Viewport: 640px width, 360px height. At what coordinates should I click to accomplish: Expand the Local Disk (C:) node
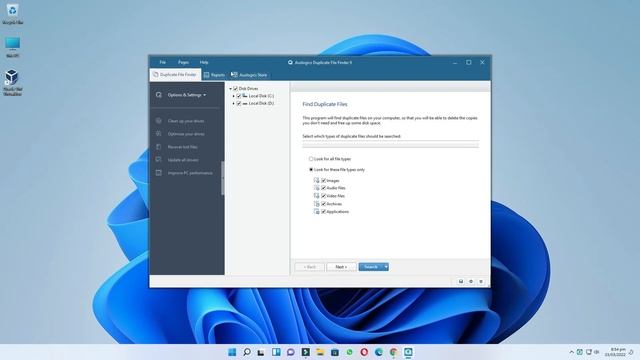[233, 96]
